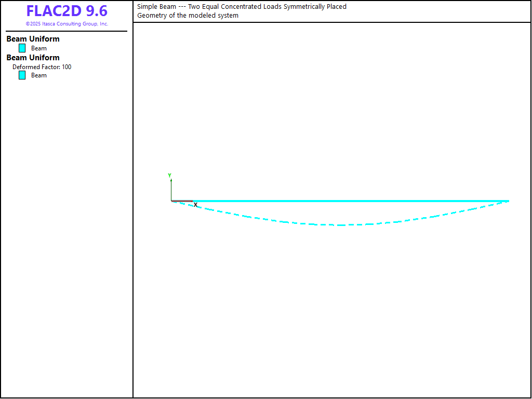532x399 pixels.
Task: Click the first Beam legend label
Action: coord(39,48)
